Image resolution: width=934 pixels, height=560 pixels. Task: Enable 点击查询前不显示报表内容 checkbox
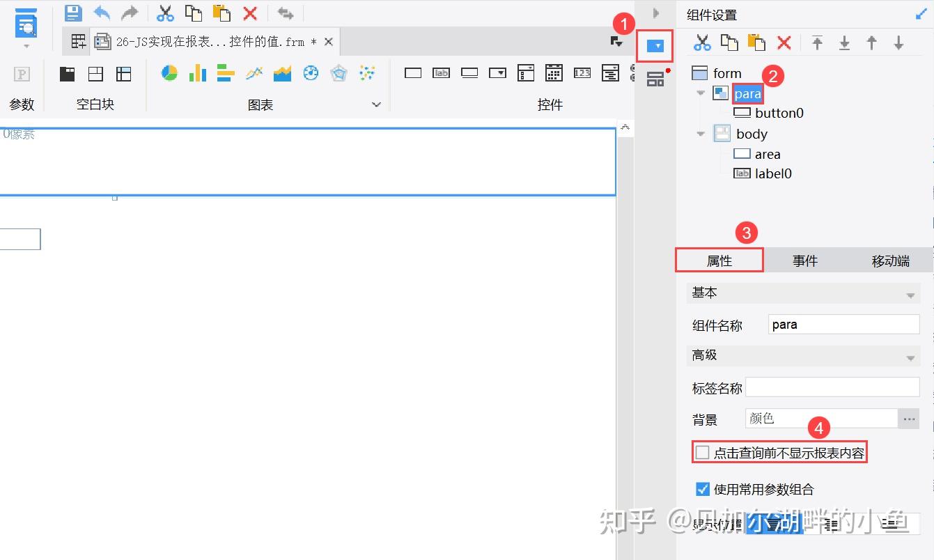(x=701, y=452)
